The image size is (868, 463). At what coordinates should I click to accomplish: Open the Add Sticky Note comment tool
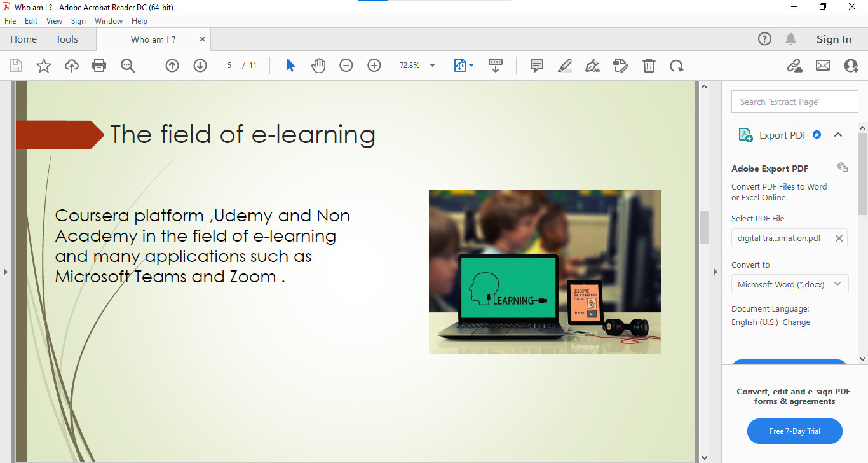point(536,65)
